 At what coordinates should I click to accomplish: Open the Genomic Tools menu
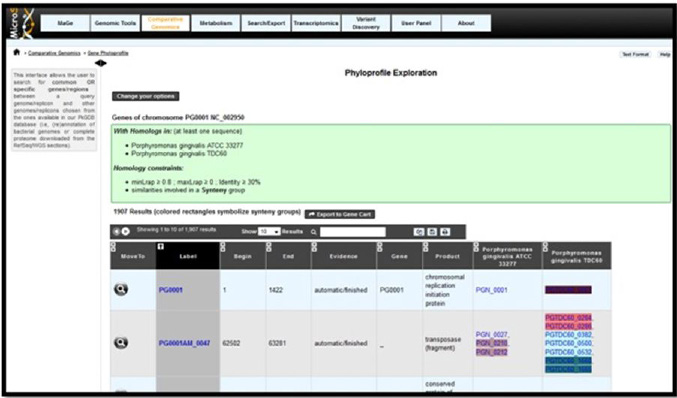coord(115,23)
